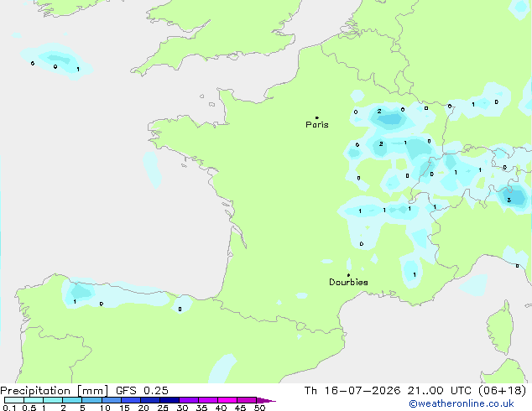
Task: Click the over-50 mm legend arrow tip
Action: point(266,400)
